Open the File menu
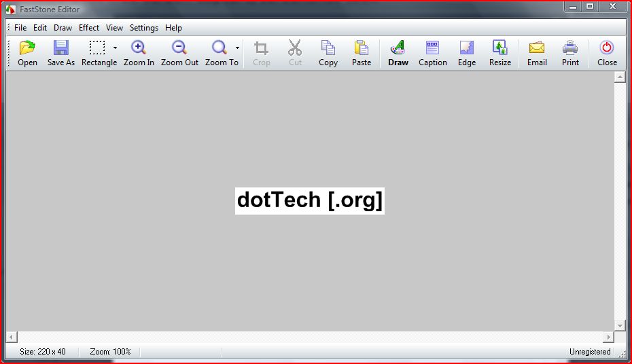This screenshot has height=364, width=632. (x=20, y=28)
